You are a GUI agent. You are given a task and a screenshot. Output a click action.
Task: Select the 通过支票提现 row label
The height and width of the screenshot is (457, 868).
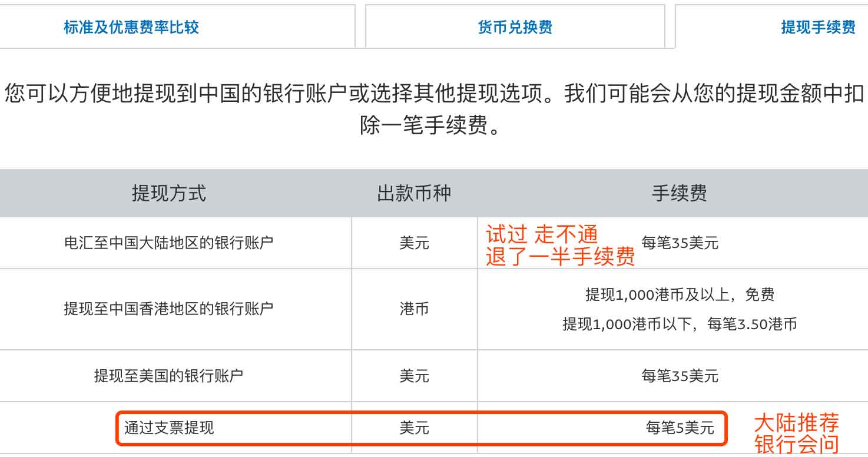[169, 428]
